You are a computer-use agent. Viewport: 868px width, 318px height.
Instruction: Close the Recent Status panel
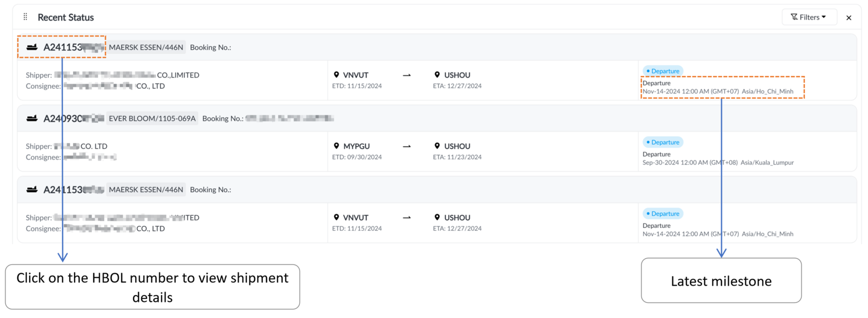849,18
